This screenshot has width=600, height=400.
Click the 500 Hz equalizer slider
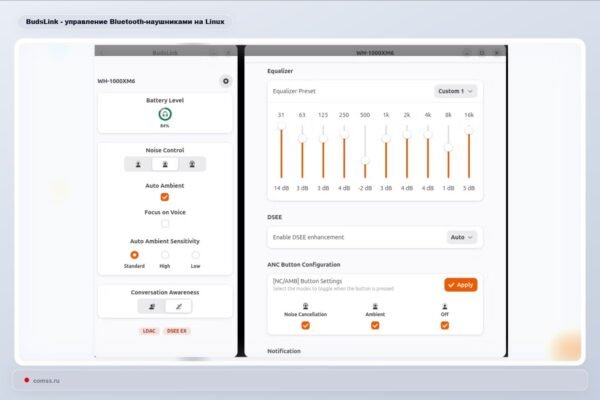[365, 151]
